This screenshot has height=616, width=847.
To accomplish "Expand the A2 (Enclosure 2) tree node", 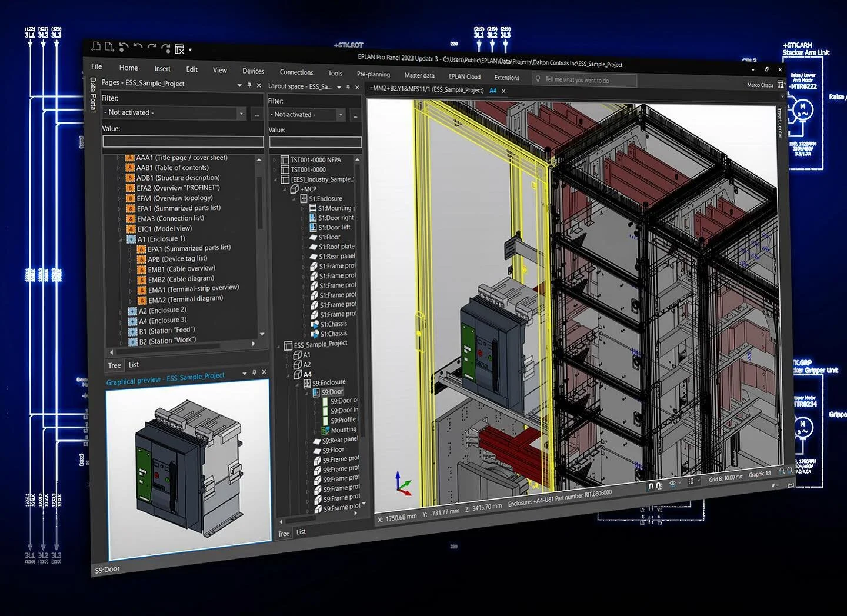I will coord(121,311).
